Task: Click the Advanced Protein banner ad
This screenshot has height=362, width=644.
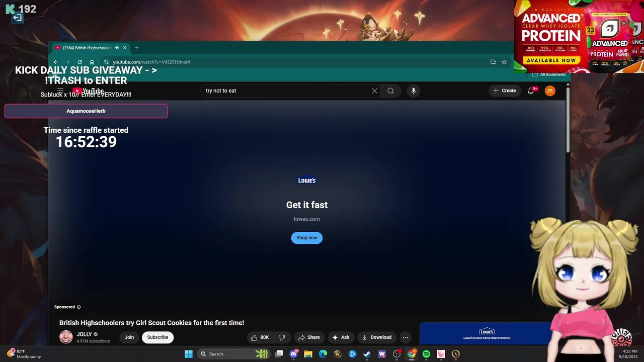Action: 579,36
